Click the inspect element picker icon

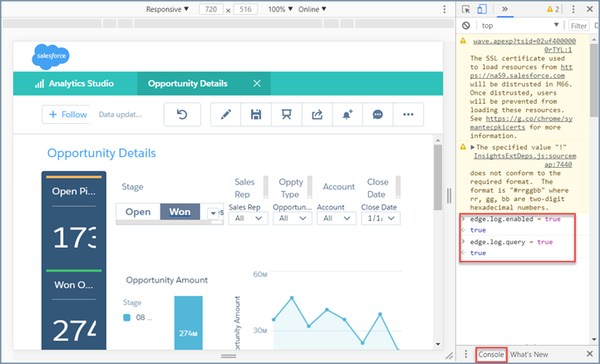pos(465,9)
